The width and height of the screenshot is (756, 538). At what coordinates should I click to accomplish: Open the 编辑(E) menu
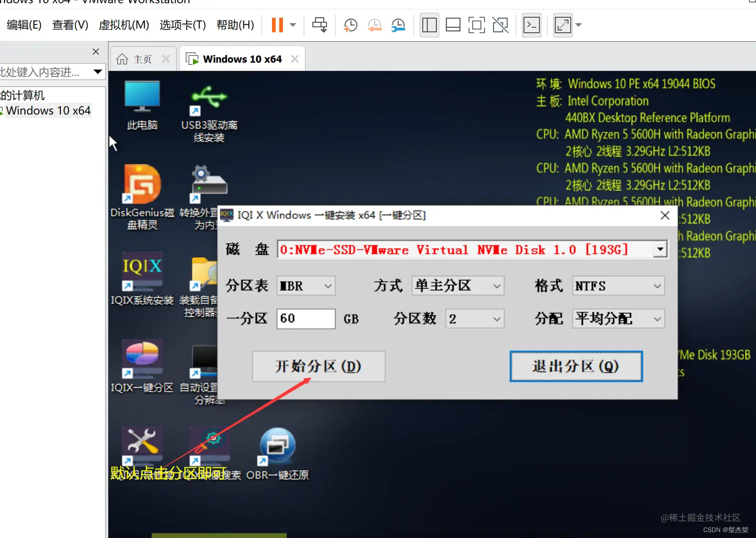(24, 25)
